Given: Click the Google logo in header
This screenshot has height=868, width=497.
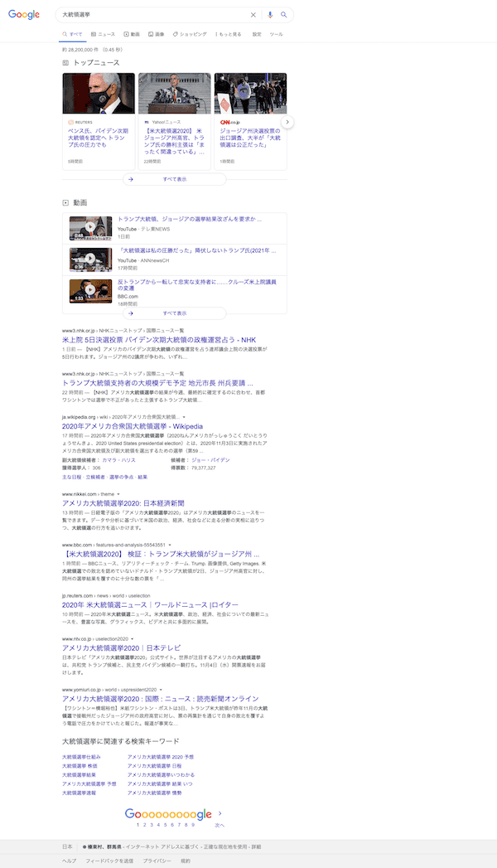Looking at the screenshot, I should 24,14.
